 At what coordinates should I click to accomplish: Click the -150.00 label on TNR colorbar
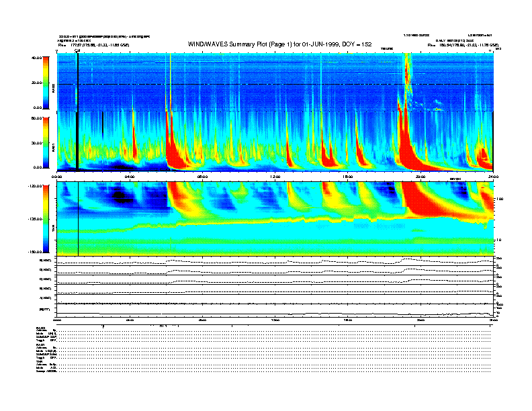[35, 252]
